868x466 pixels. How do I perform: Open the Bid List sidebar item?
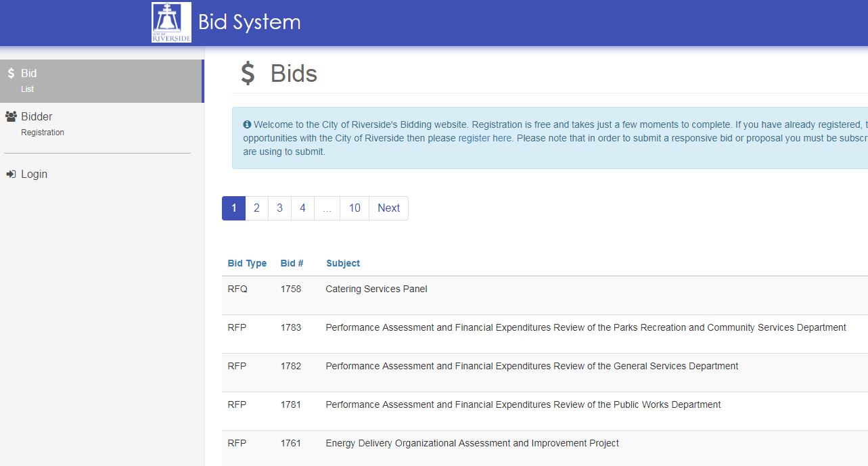pyautogui.click(x=101, y=81)
